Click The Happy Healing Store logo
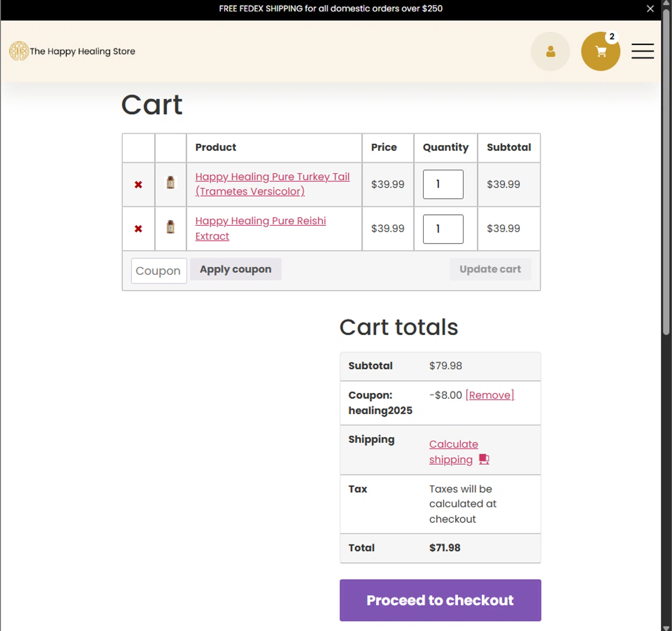This screenshot has width=672, height=631. [x=72, y=51]
